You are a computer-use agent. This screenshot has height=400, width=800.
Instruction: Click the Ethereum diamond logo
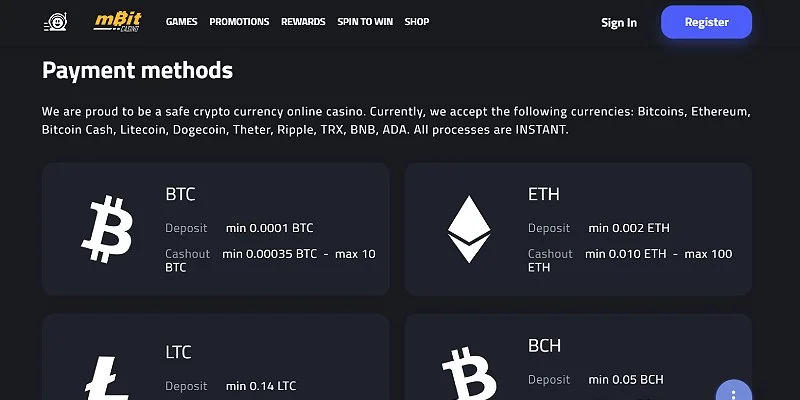coord(469,229)
